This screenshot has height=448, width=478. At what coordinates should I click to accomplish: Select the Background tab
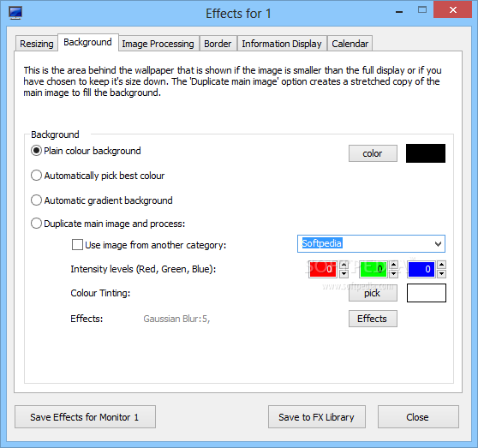pyautogui.click(x=87, y=42)
